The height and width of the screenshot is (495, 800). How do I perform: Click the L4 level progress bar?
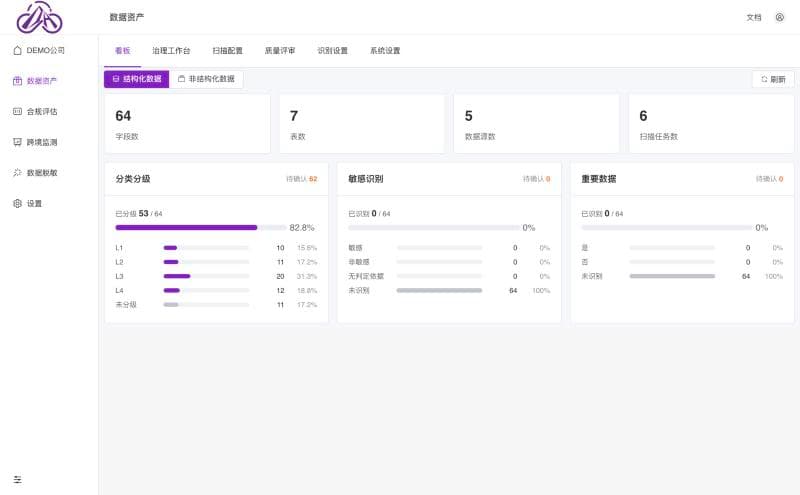point(206,291)
